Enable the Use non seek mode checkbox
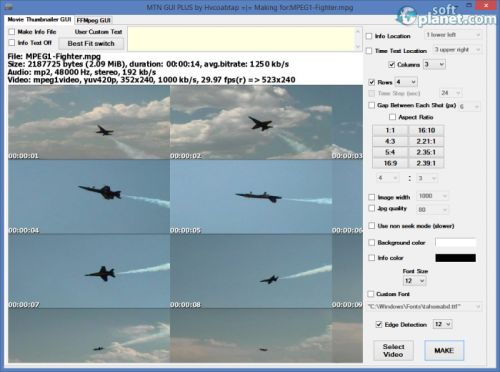This screenshot has height=372, width=500. [372, 226]
